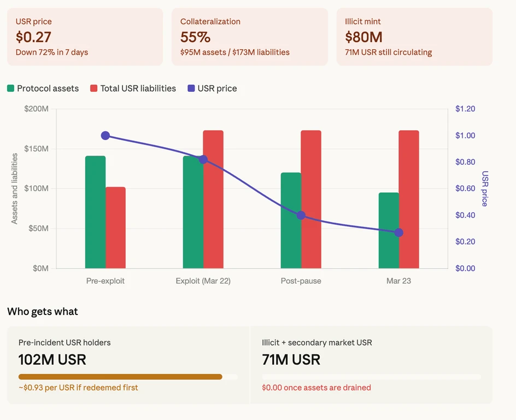Select the Pre-exploit USR price data point

point(105,136)
